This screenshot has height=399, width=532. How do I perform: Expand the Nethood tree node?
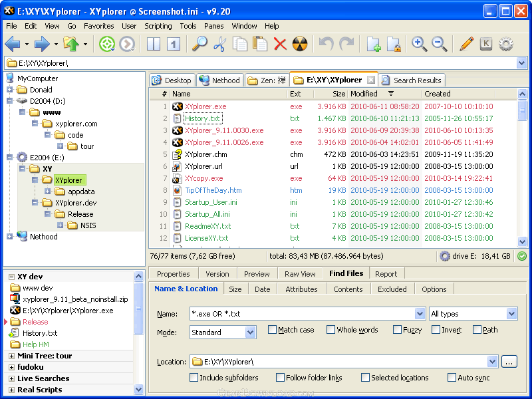click(x=10, y=237)
